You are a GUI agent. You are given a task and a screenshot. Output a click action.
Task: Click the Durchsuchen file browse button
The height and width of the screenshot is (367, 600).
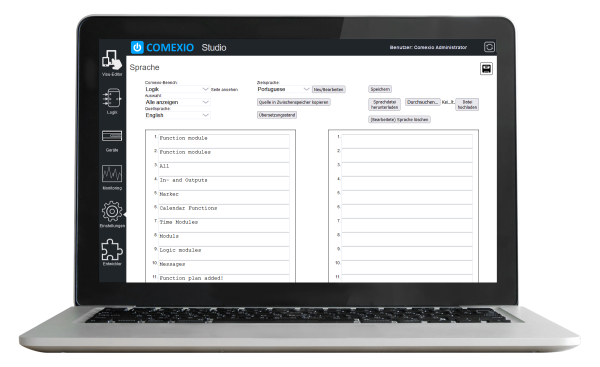(x=422, y=102)
